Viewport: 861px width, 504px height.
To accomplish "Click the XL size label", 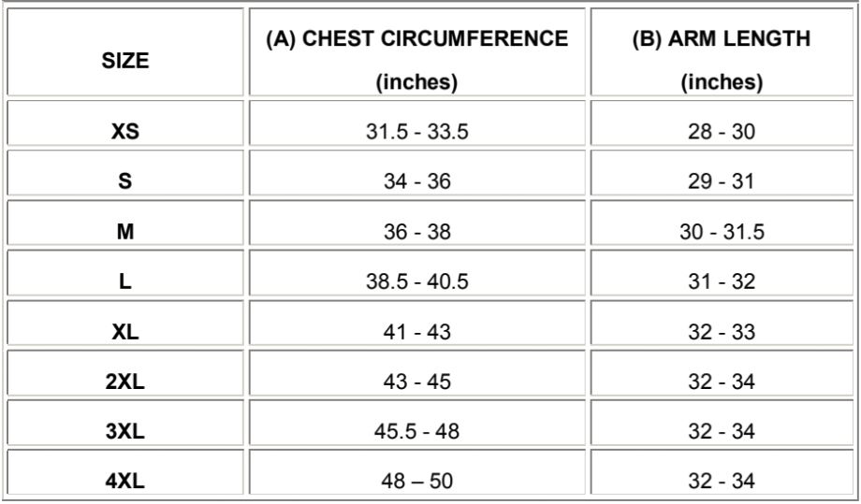I will (125, 332).
